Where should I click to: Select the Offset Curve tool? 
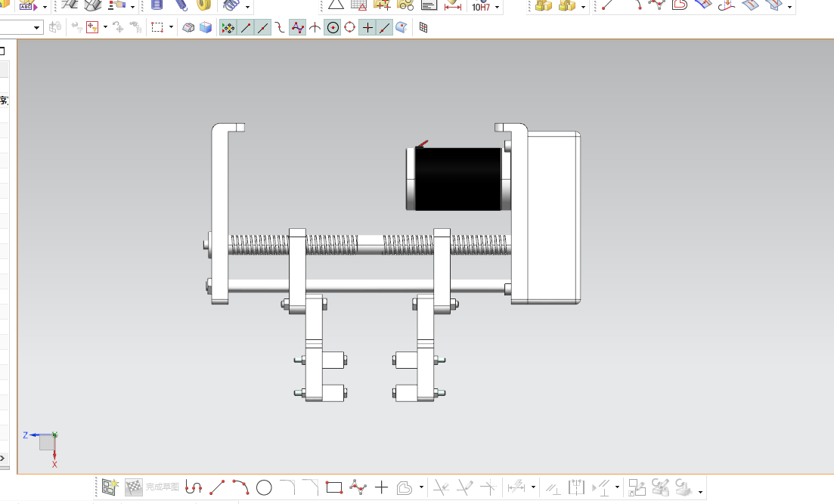pyautogui.click(x=405, y=487)
